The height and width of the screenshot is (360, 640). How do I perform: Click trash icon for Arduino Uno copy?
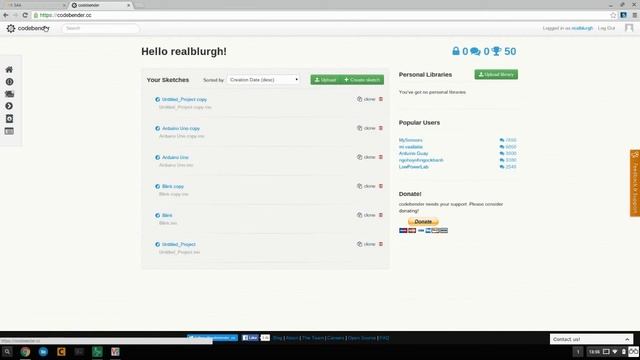pyautogui.click(x=381, y=128)
